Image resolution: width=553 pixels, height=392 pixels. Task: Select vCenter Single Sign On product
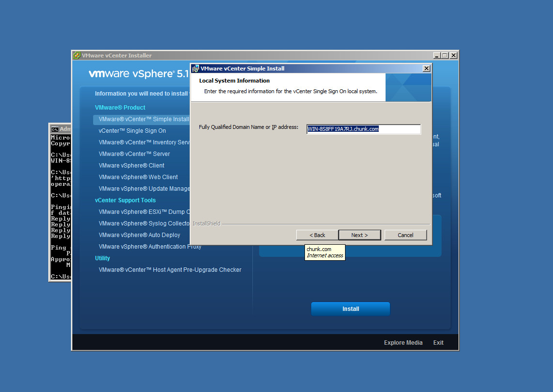132,131
